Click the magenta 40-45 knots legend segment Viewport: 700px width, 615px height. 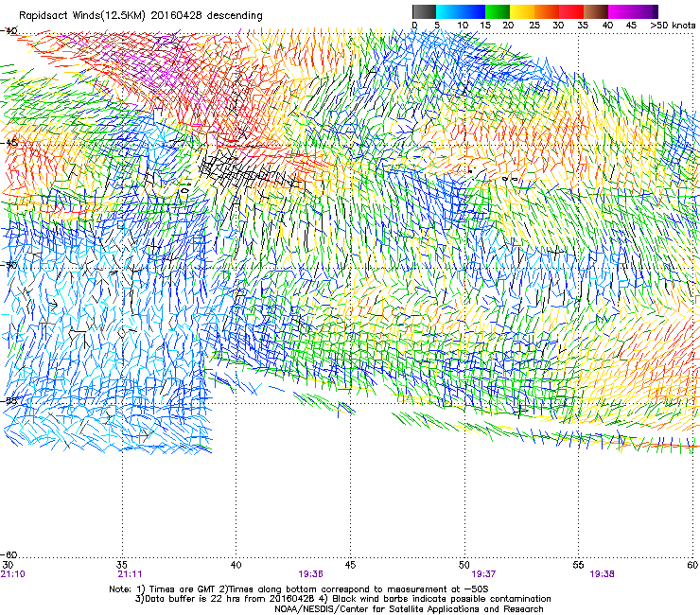tap(621, 11)
